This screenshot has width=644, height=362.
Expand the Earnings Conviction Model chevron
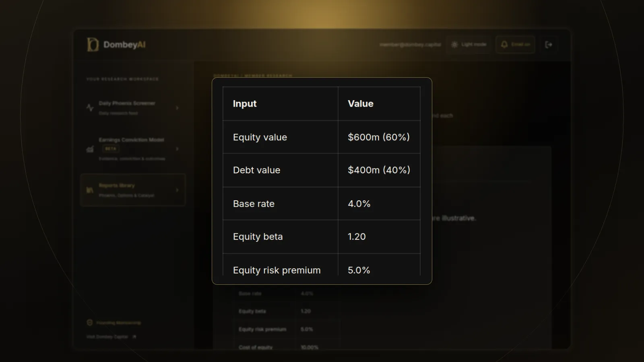tap(177, 149)
